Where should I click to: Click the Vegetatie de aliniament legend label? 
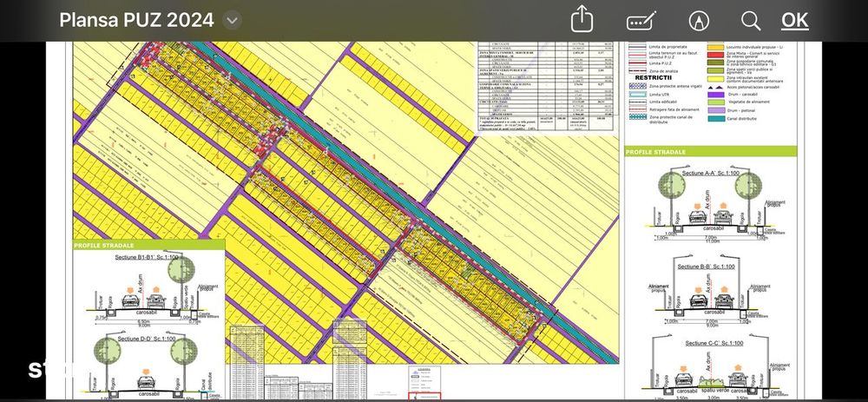click(749, 102)
